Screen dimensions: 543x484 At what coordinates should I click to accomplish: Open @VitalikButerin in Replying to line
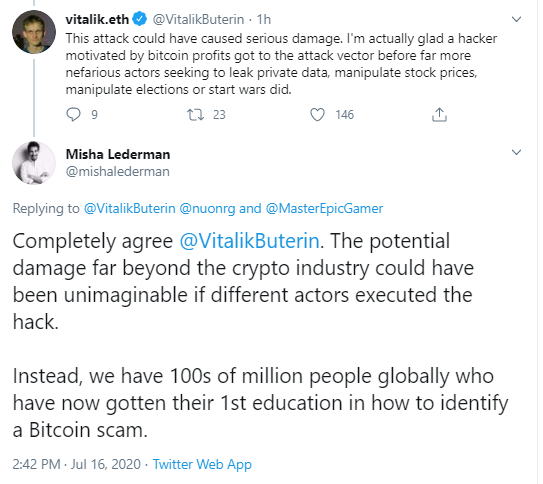pos(130,208)
